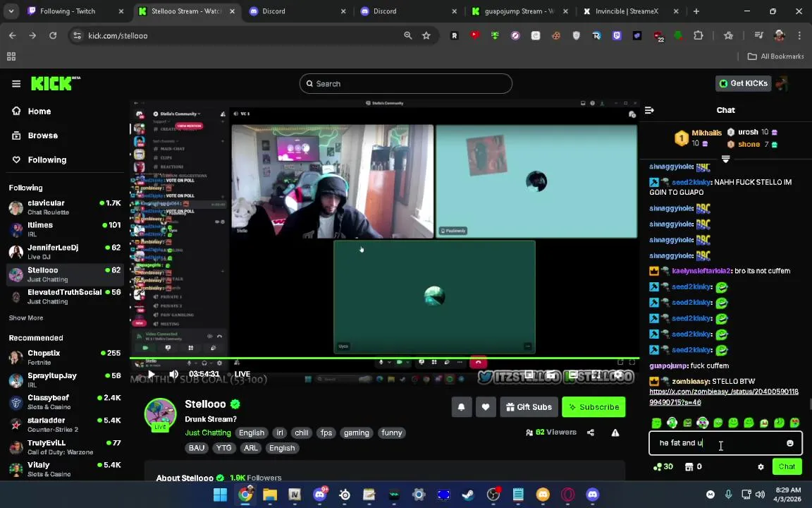The image size is (812, 508).
Task: Subscribe to Stellooo channel
Action: (x=593, y=407)
